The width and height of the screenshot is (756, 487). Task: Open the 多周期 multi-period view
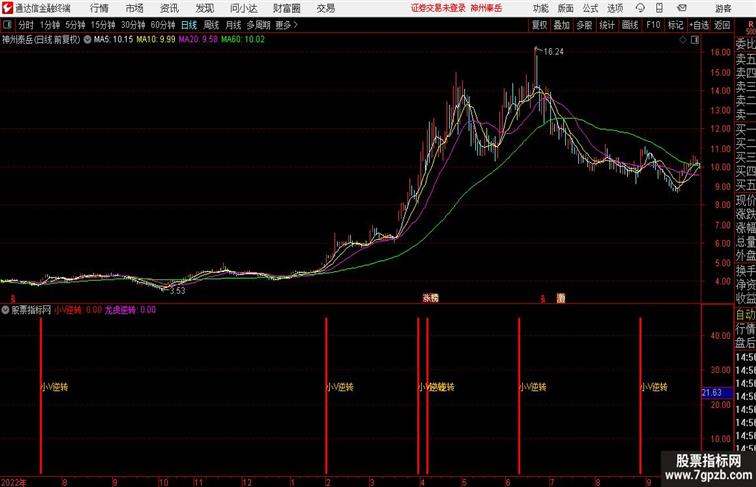258,25
